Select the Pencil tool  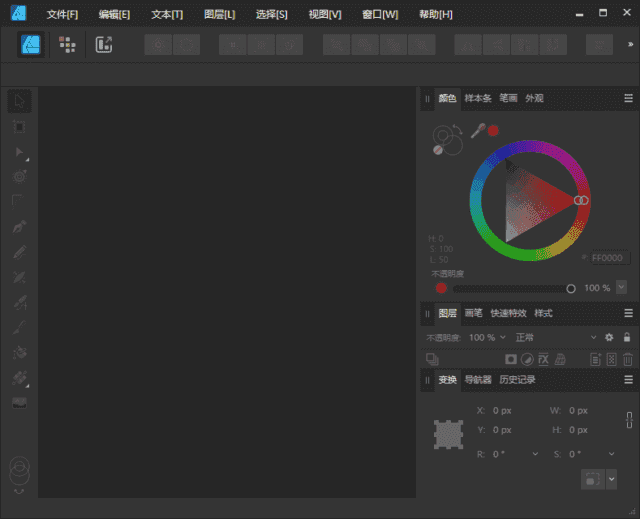pyautogui.click(x=20, y=252)
